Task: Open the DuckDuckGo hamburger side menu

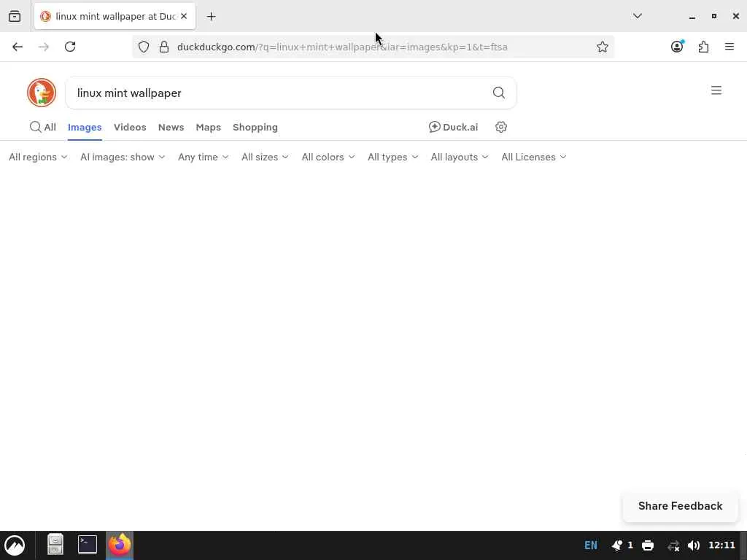Action: coord(716,90)
